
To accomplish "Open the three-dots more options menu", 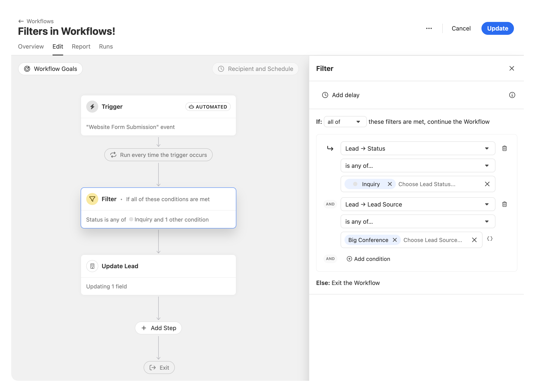I will 429,28.
